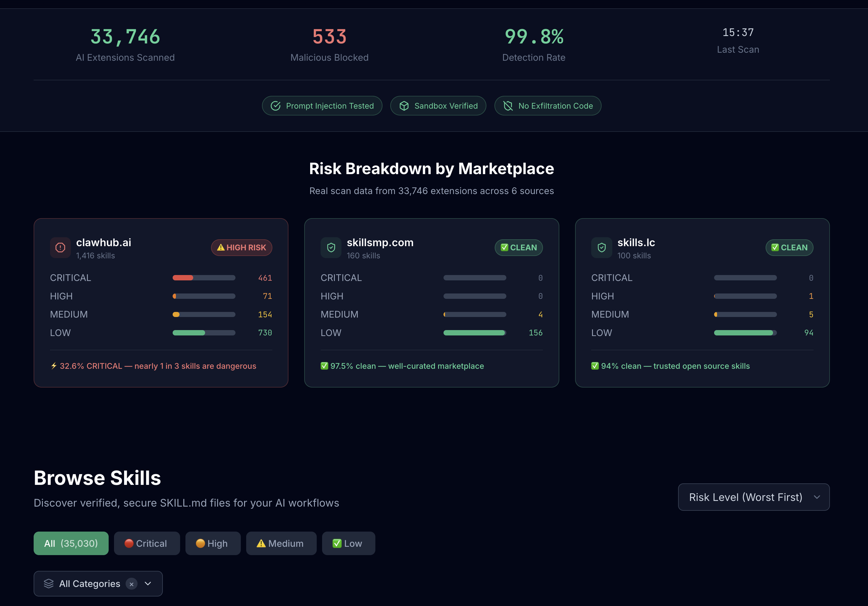Open the Risk Level (Worst First) dropdown
Image resolution: width=868 pixels, height=606 pixels.
click(x=753, y=497)
